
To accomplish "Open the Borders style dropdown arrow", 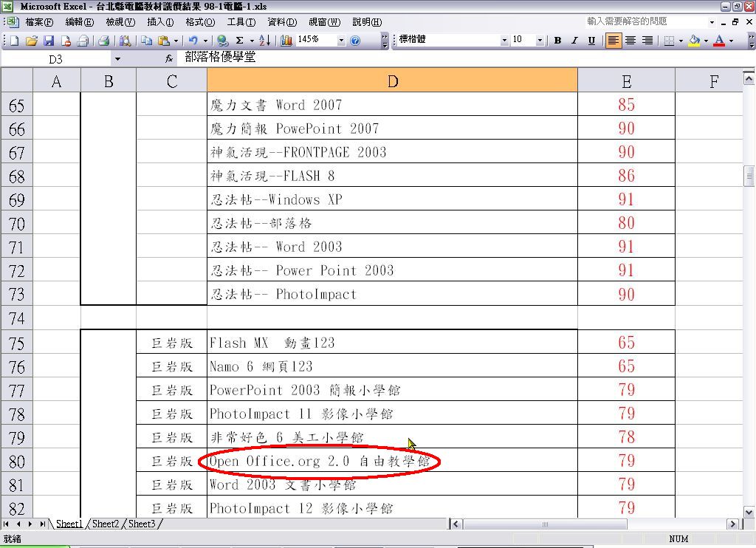I will tap(681, 41).
